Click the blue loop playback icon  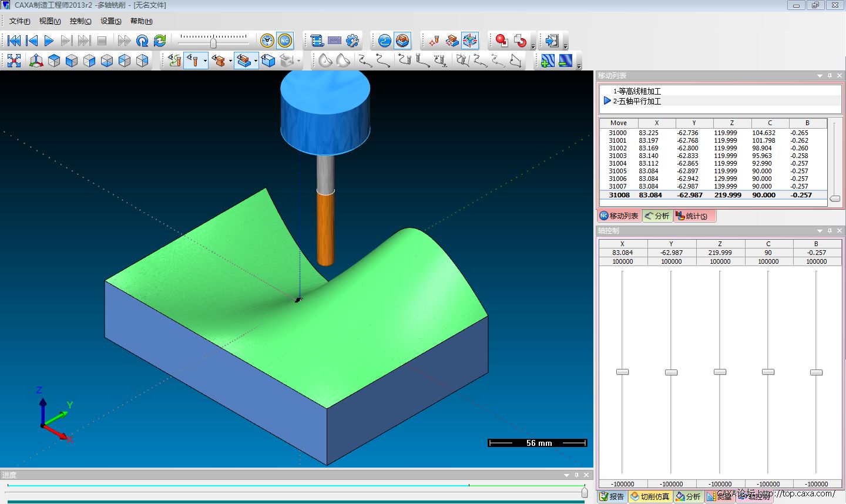142,41
